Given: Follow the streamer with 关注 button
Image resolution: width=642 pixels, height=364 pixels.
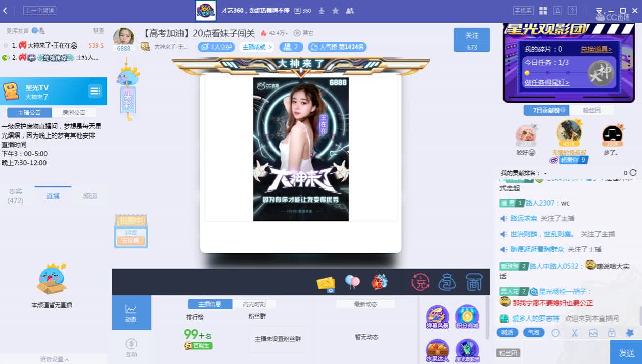Looking at the screenshot, I should click(x=472, y=40).
